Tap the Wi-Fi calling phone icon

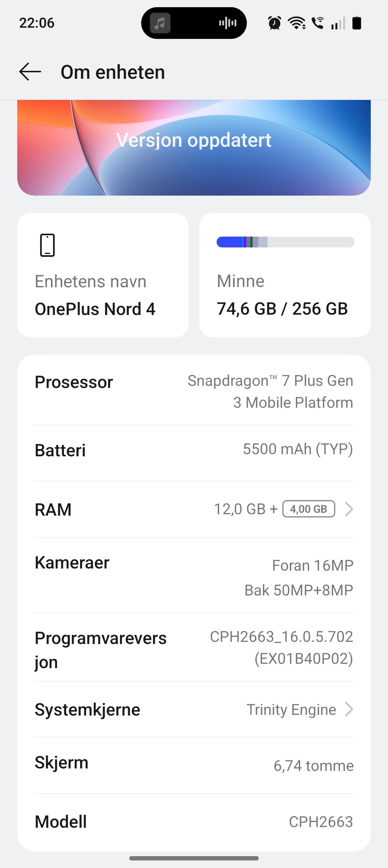tap(318, 23)
